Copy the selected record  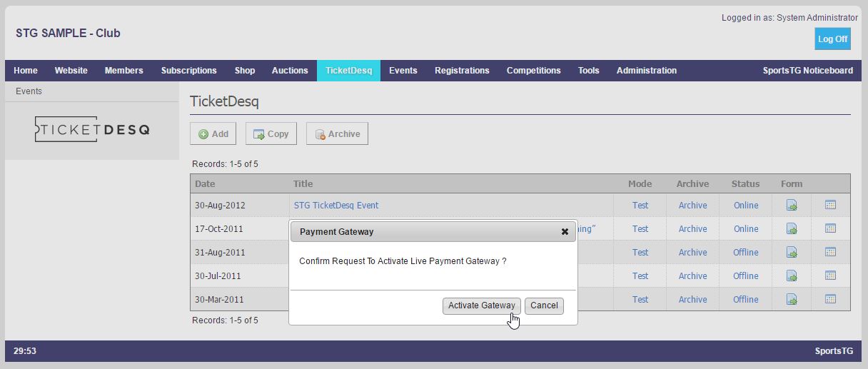tap(271, 133)
